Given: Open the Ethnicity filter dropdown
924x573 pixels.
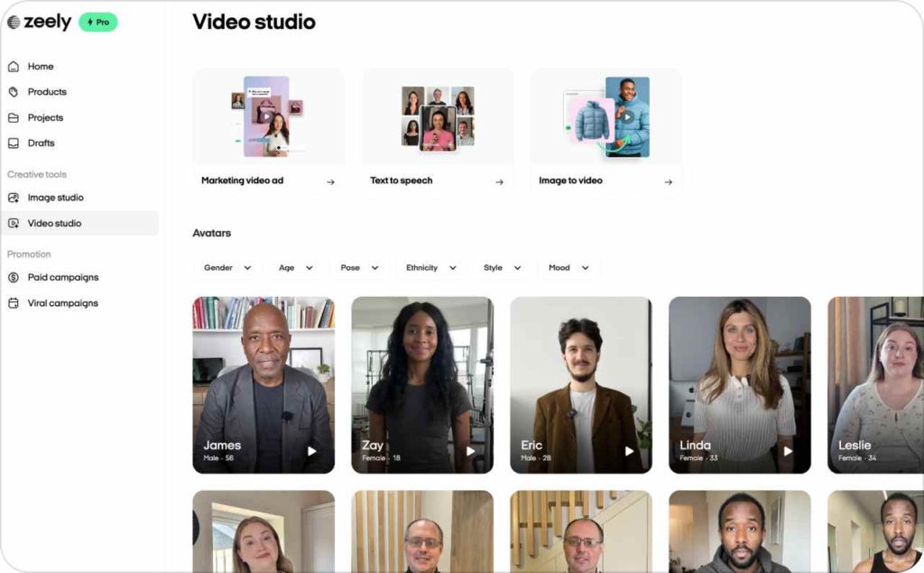Looking at the screenshot, I should (x=430, y=268).
